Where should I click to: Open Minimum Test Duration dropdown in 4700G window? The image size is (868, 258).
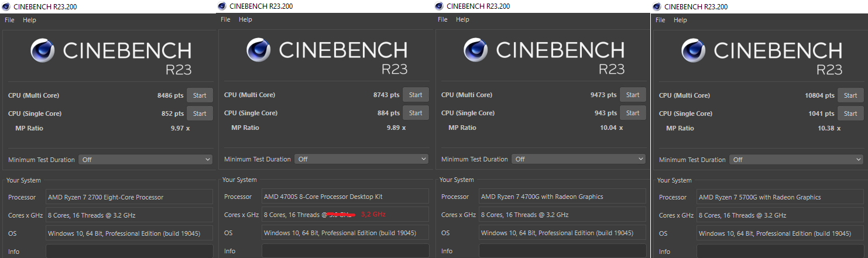579,159
